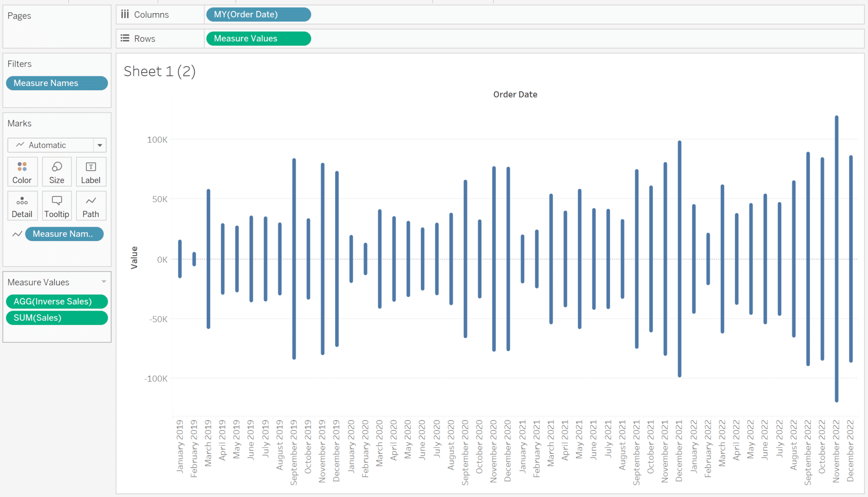Image resolution: width=868 pixels, height=497 pixels.
Task: Select the SUM(Sales) green pill
Action: [x=56, y=318]
